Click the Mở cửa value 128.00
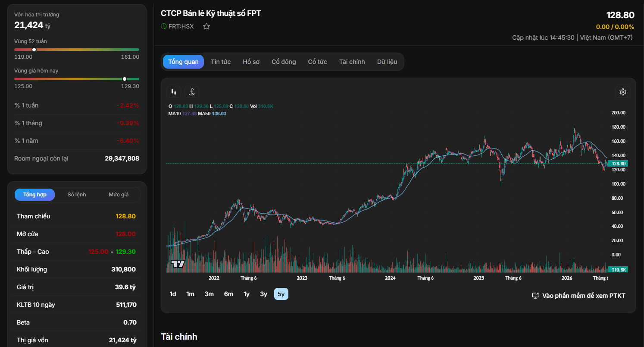 126,234
